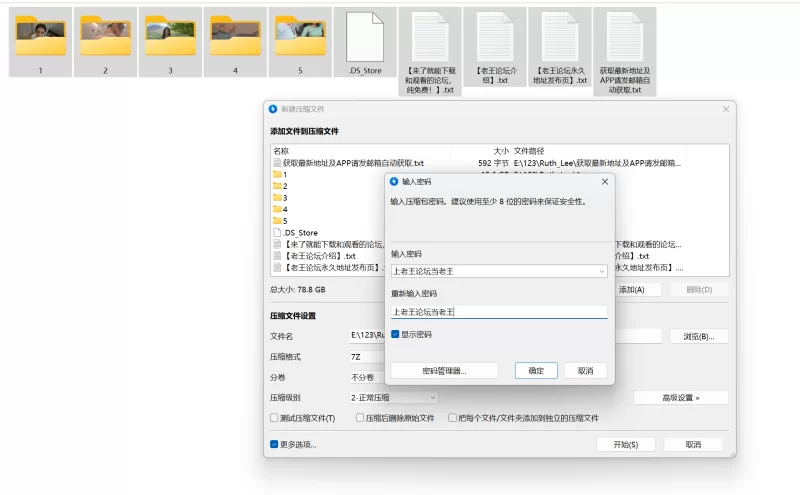The width and height of the screenshot is (800, 495).
Task: Click the 确定 button in password dialog
Action: point(536,371)
